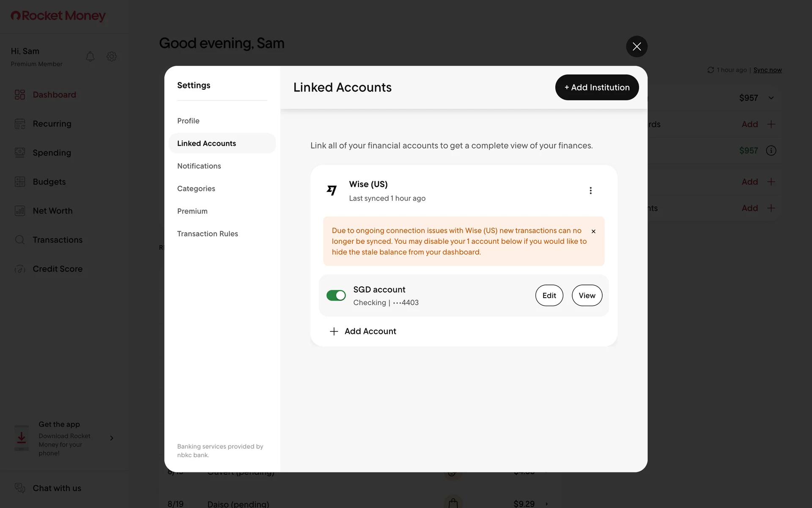Image resolution: width=812 pixels, height=508 pixels.
Task: Open the Get the app arrow
Action: (112, 438)
